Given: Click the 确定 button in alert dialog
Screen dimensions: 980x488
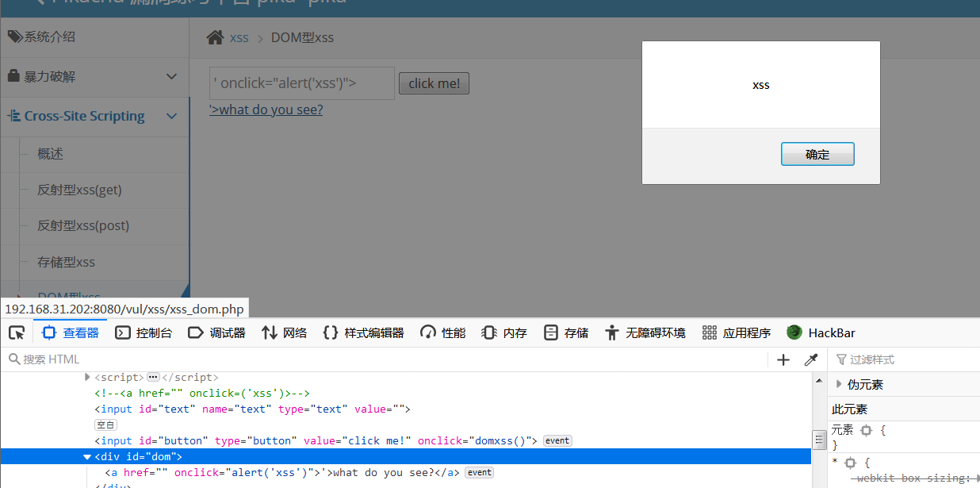Looking at the screenshot, I should click(817, 155).
